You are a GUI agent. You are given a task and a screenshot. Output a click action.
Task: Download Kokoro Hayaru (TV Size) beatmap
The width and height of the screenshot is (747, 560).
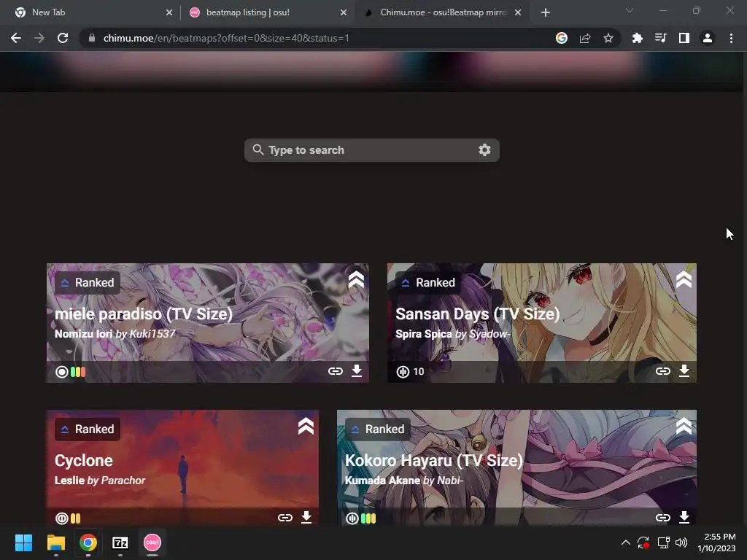coord(684,517)
